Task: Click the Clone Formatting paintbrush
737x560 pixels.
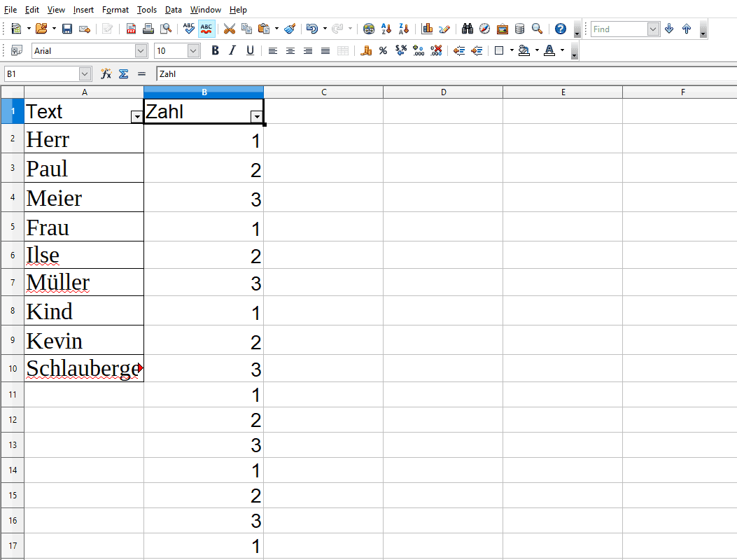Action: tap(290, 29)
